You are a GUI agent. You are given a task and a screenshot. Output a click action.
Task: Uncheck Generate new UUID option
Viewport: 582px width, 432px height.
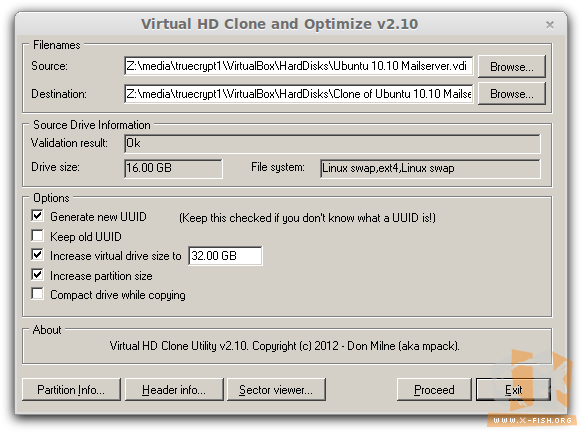pos(37,216)
